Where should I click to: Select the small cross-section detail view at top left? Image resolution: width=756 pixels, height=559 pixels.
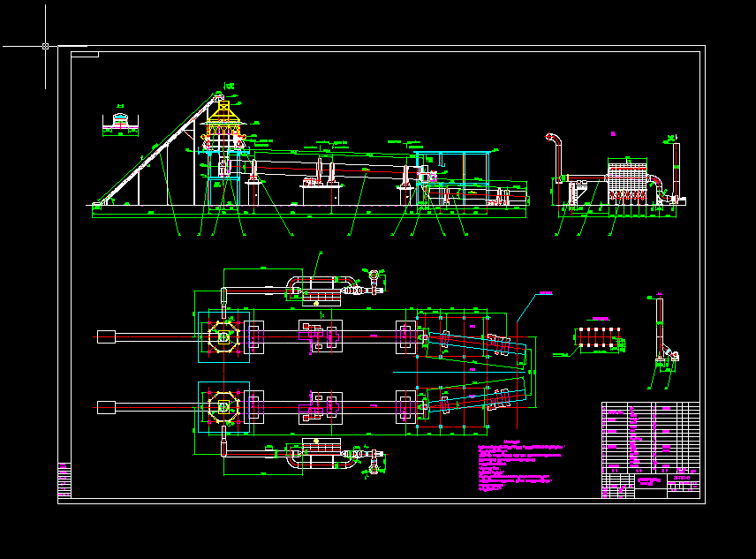(120, 121)
